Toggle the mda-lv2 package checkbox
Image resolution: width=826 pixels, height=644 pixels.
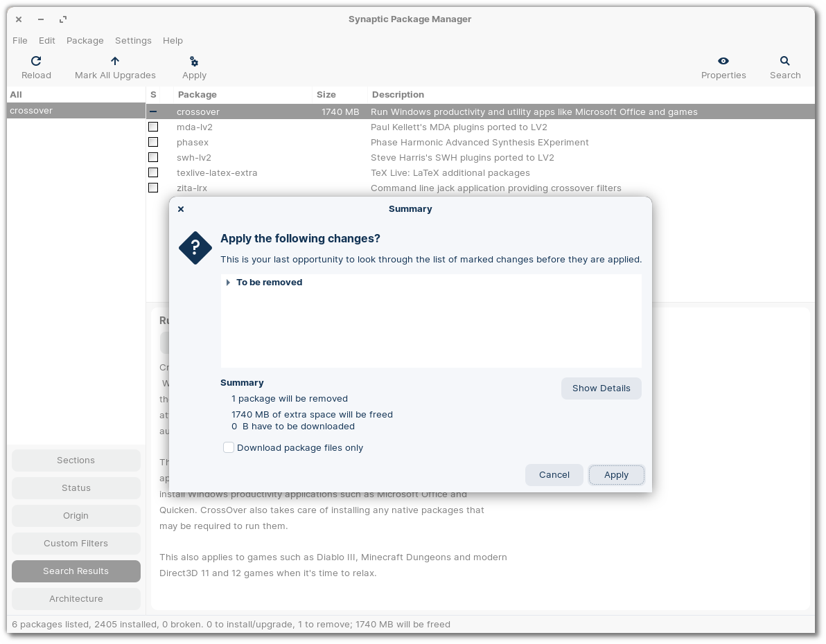[153, 127]
